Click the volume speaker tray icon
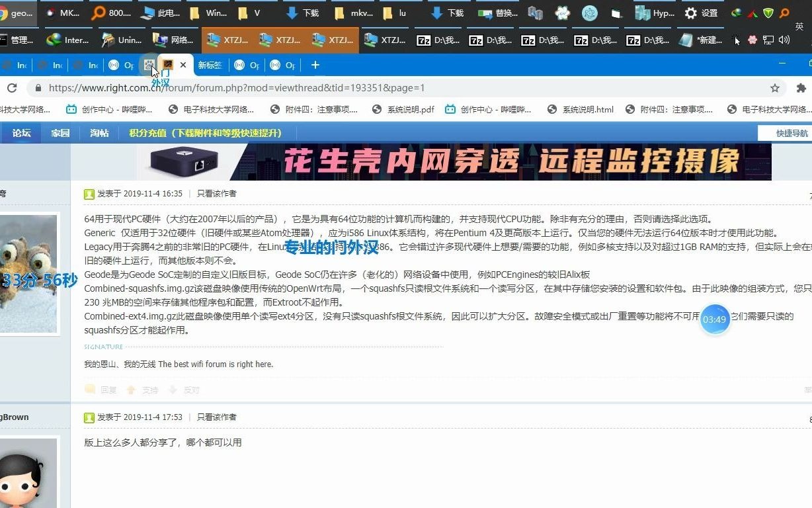 click(x=784, y=40)
